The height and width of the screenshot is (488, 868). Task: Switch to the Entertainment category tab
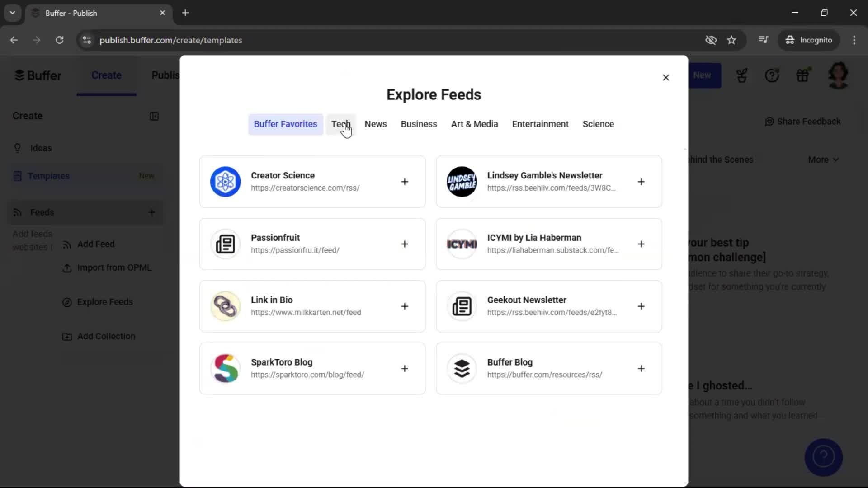540,124
